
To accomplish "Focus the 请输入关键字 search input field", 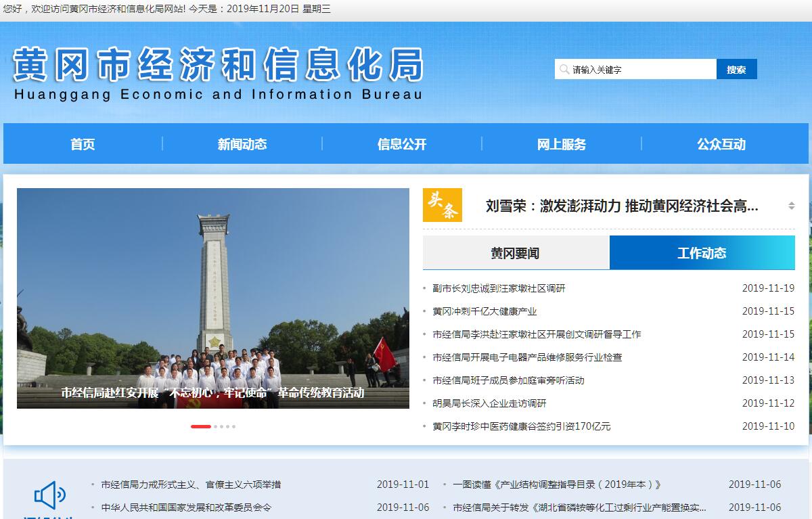I will click(x=639, y=70).
